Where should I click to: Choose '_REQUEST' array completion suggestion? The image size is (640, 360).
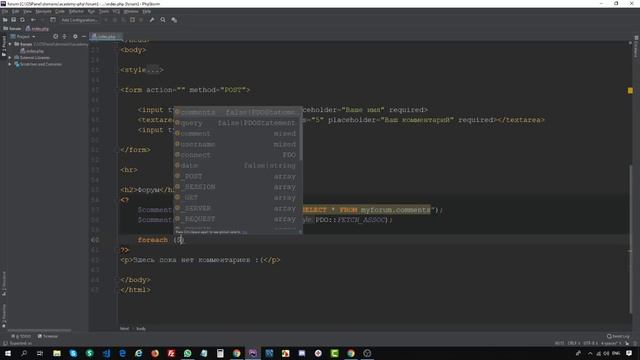[x=236, y=219]
